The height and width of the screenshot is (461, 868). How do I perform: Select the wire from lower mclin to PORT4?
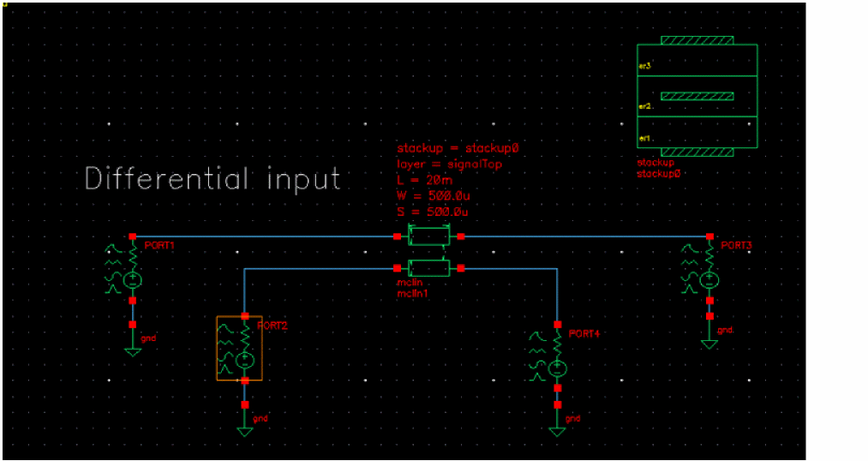point(511,268)
